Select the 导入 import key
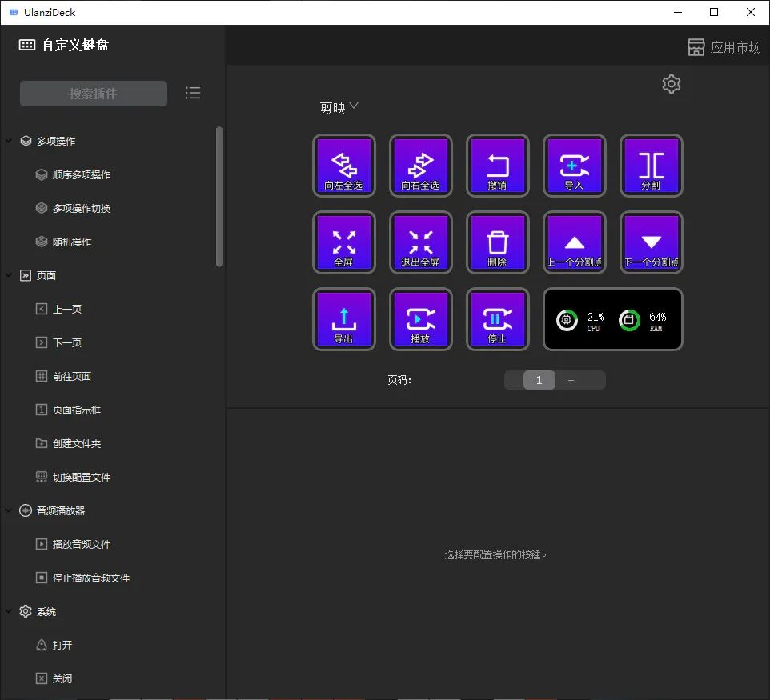 tap(575, 166)
